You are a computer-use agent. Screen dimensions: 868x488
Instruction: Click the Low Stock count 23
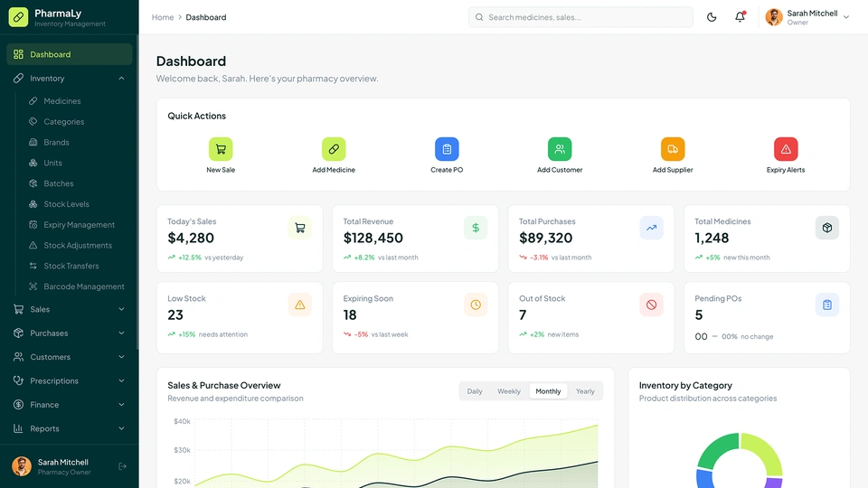(x=175, y=314)
